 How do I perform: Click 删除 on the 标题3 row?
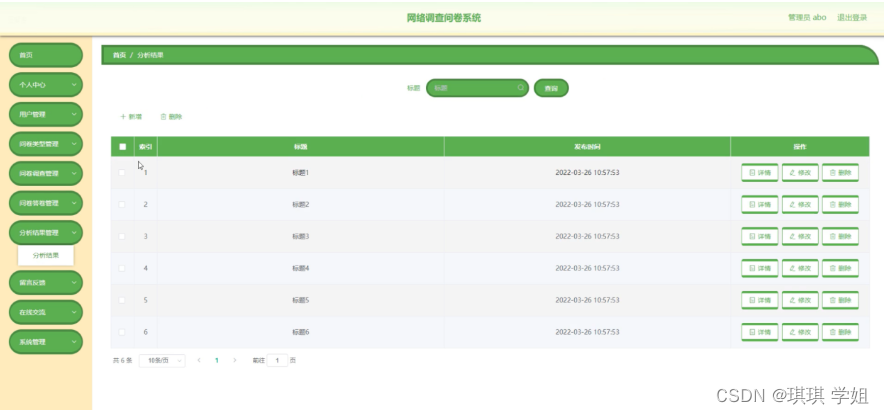(x=840, y=236)
